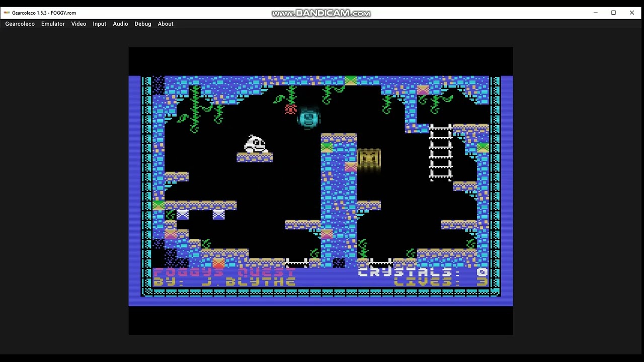Click the white Foggy character sprite

click(x=256, y=144)
